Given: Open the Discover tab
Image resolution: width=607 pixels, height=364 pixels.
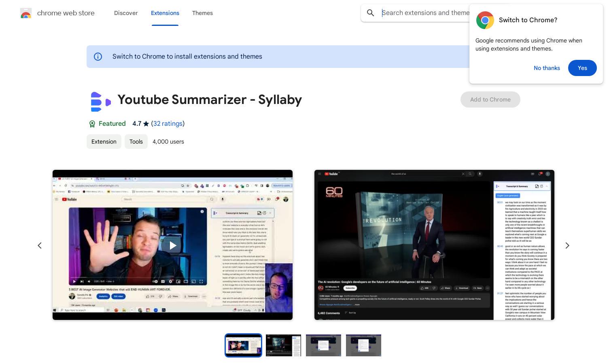Looking at the screenshot, I should coord(126,13).
